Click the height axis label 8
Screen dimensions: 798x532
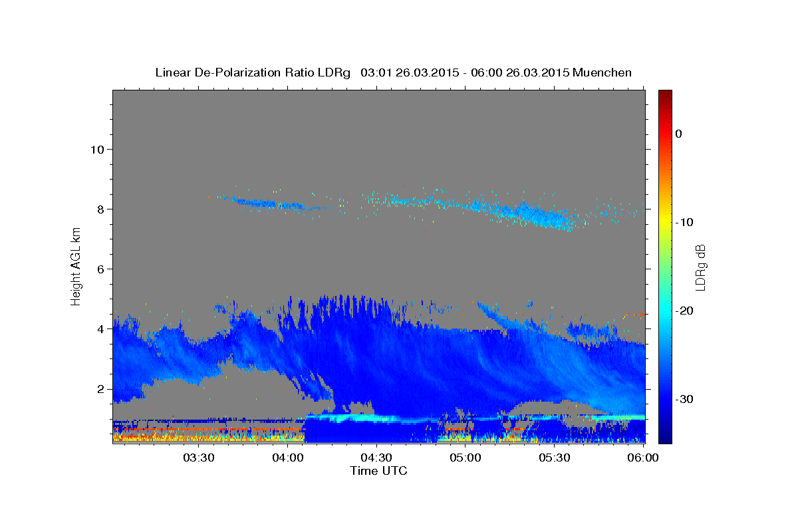pyautogui.click(x=100, y=209)
